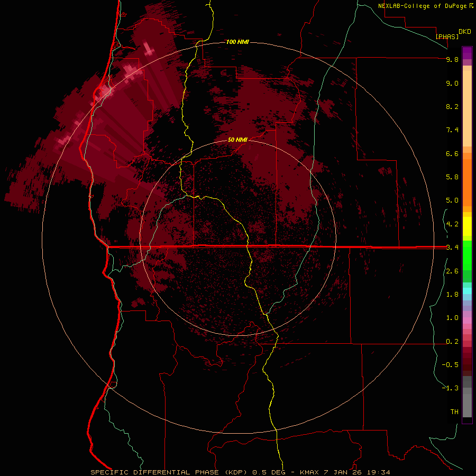Click the "19:34" timestamp
Viewport: 476px width, 476px height.
tap(378, 472)
